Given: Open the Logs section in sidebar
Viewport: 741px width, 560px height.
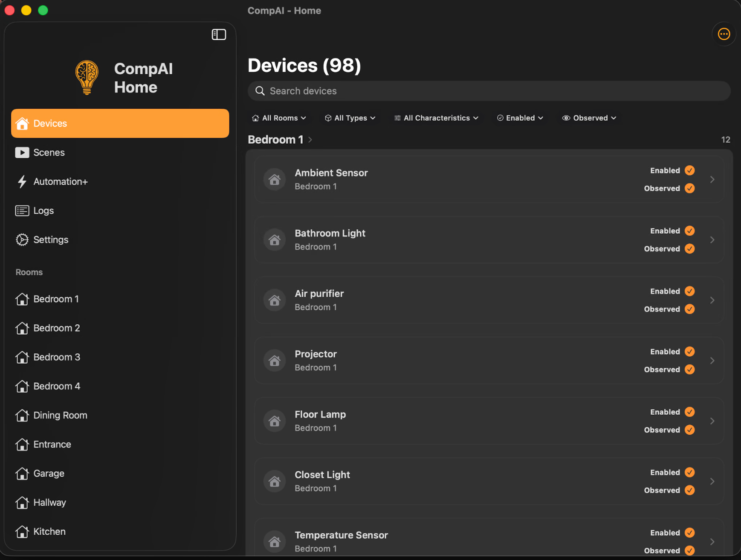Looking at the screenshot, I should tap(43, 211).
